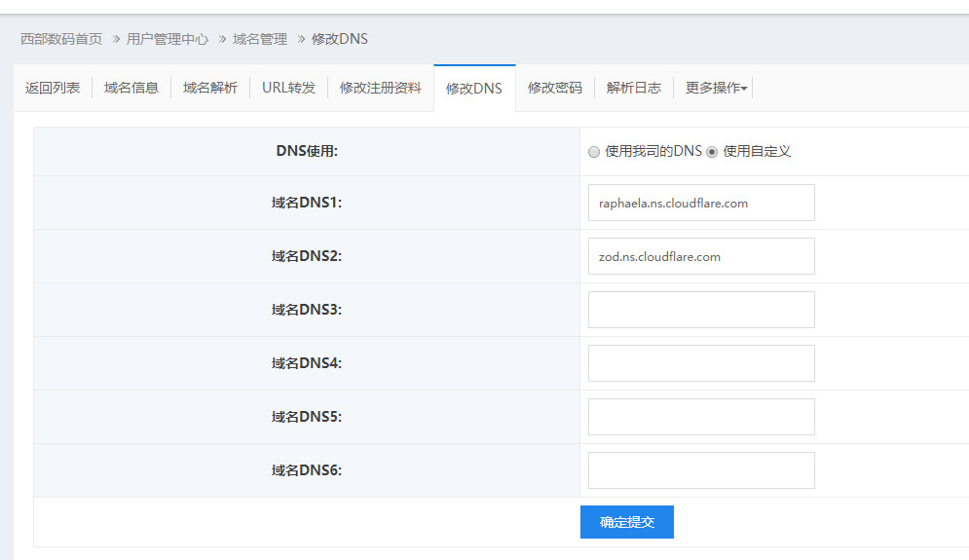Click the 域名DNS1: label
Screen dimensions: 969x560
click(307, 203)
